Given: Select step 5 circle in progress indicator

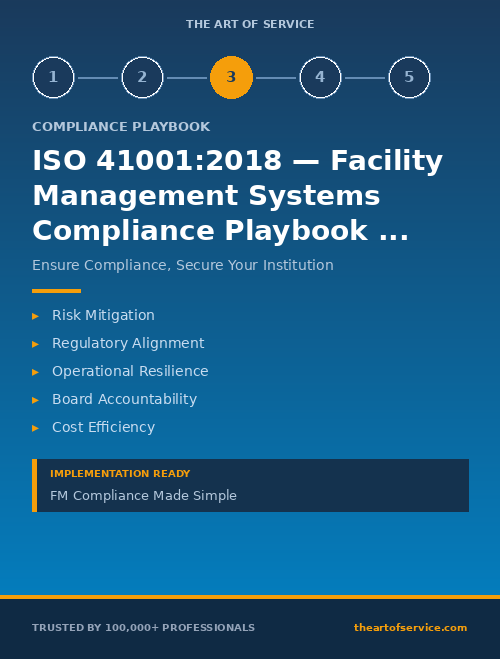Looking at the screenshot, I should pos(409,77).
